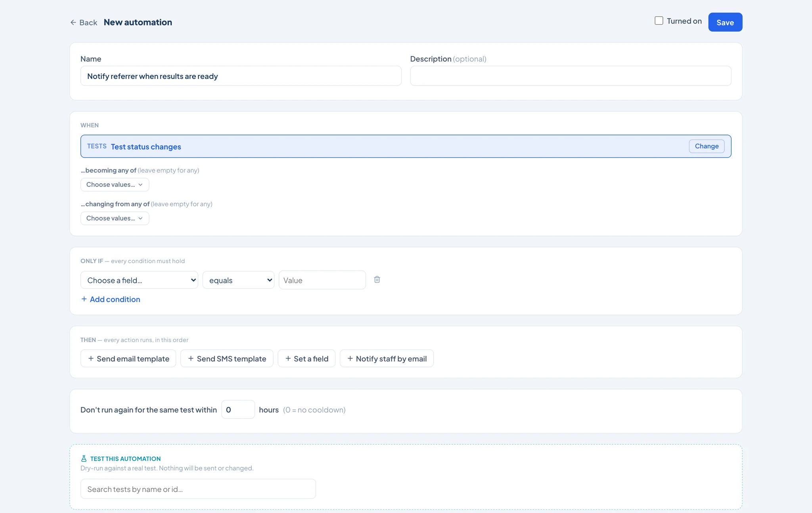Click the cooldown hours input
This screenshot has height=513, width=812.
coord(238,409)
